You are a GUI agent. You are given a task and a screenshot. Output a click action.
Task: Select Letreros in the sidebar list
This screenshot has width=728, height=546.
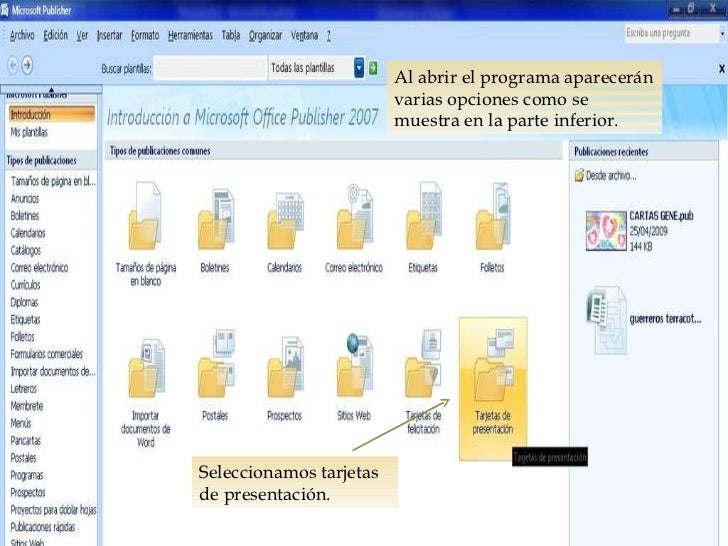(24, 389)
